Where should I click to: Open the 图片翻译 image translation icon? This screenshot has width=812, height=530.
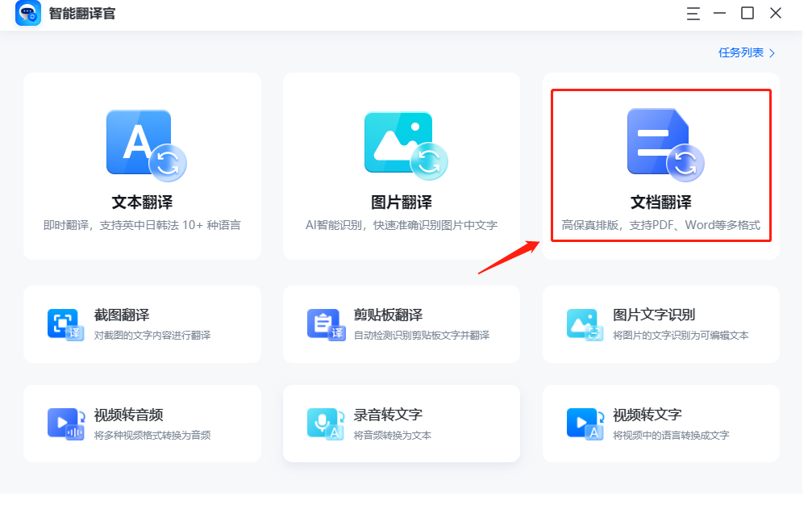coord(406,145)
